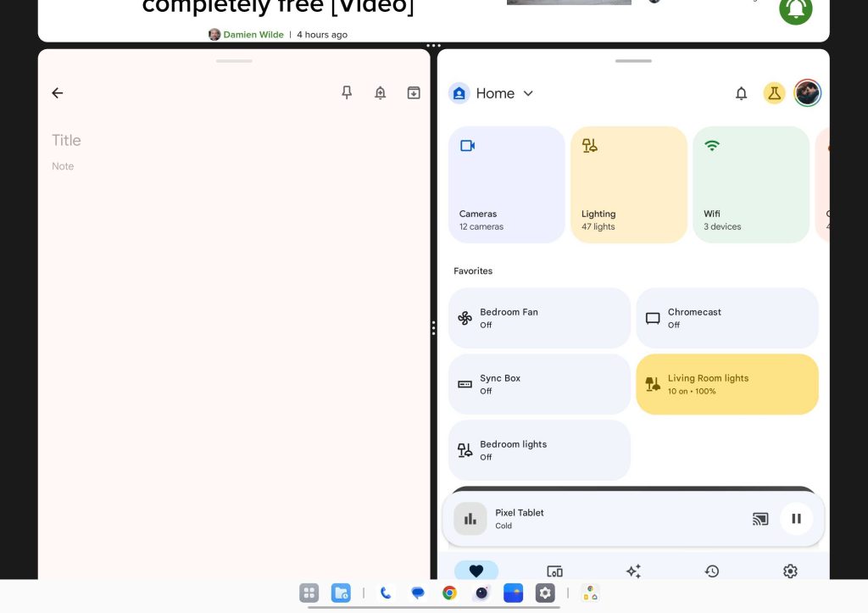The width and height of the screenshot is (868, 613).
Task: Pause playback on Pixel Tablet
Action: point(796,519)
